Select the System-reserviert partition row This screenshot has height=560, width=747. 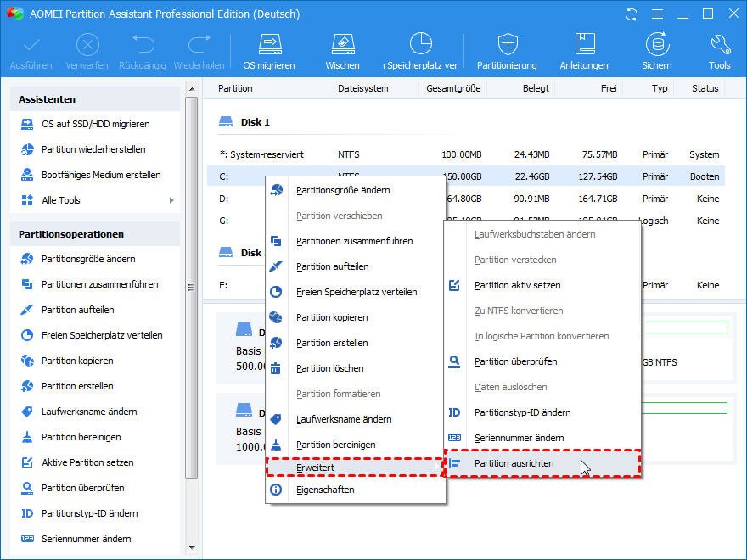pos(466,154)
